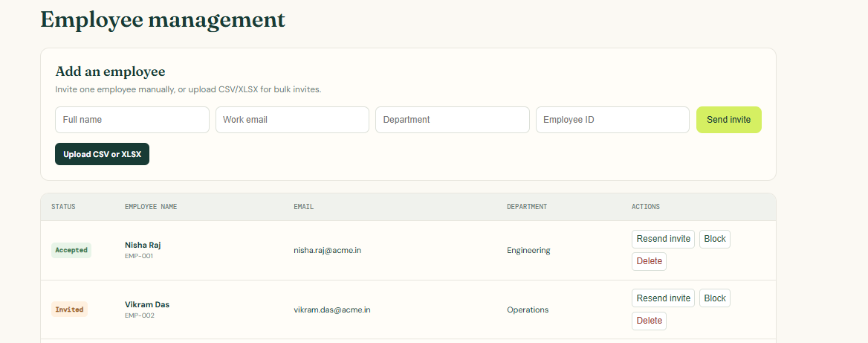Resend invite to Vikram Das

point(663,298)
